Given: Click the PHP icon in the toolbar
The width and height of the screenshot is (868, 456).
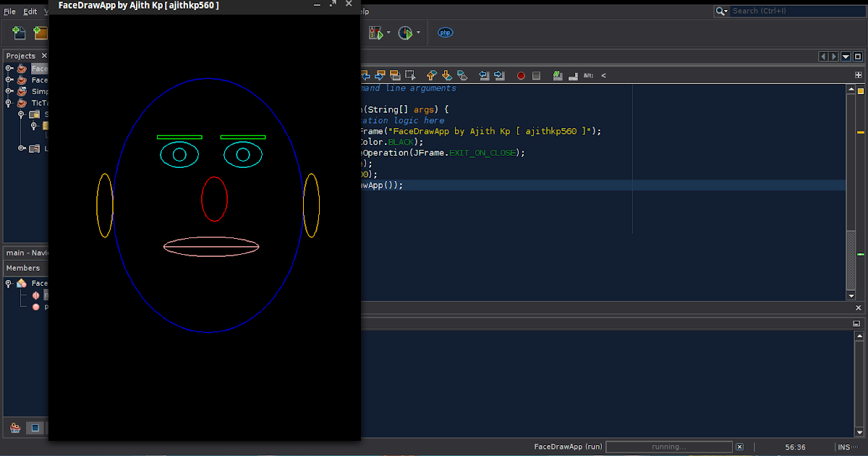Looking at the screenshot, I should tap(445, 32).
